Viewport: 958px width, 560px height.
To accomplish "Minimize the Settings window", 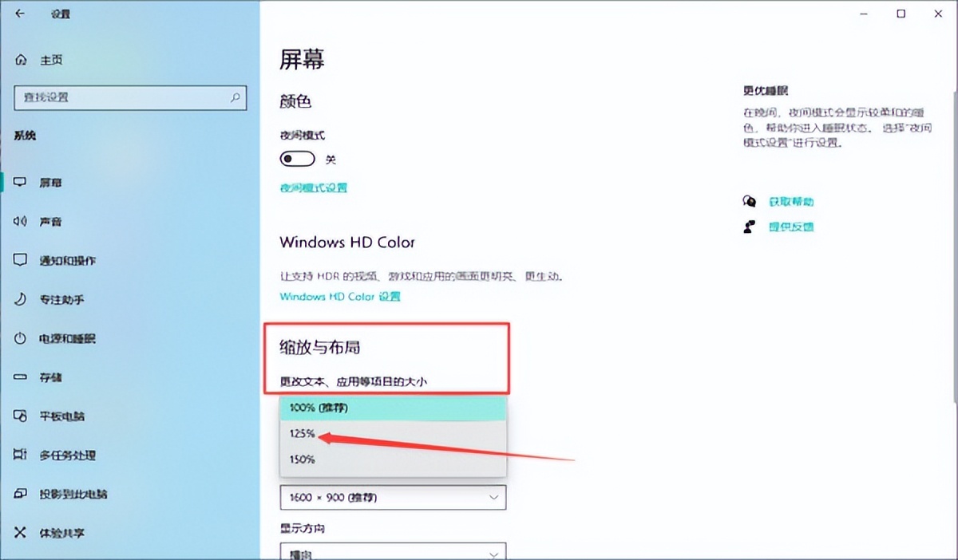I will pyautogui.click(x=863, y=14).
